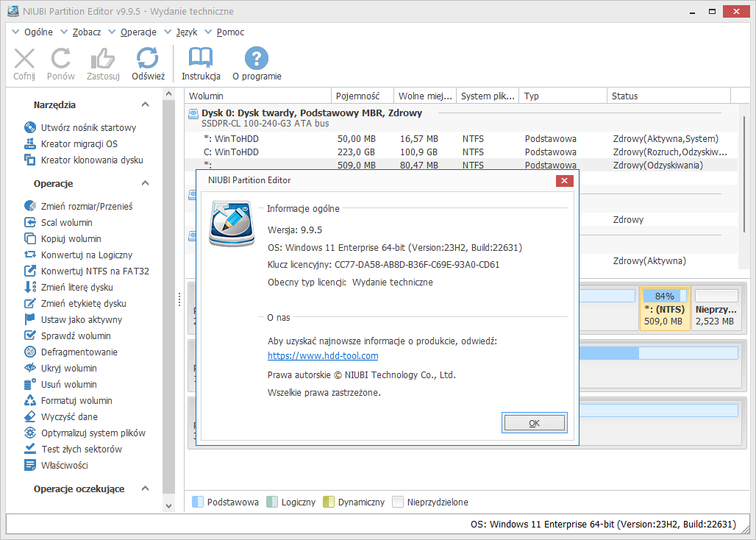Select Wyczyść dane eraser item

tap(61, 417)
